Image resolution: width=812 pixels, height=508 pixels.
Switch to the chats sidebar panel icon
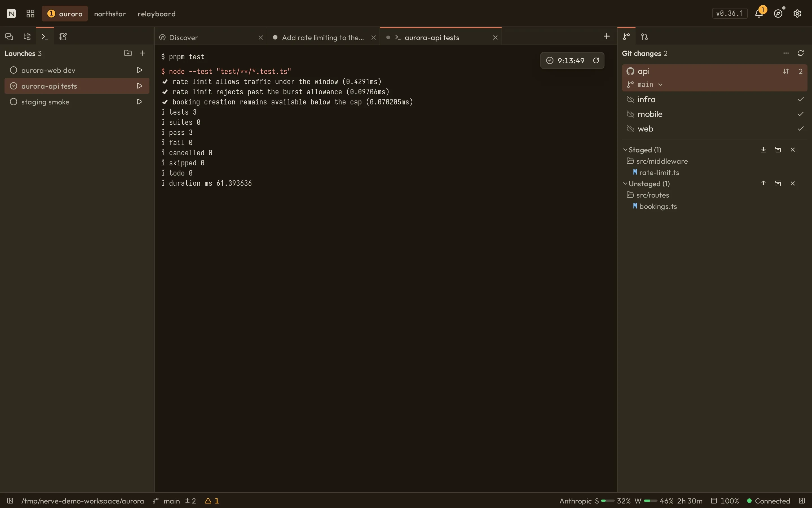coord(9,37)
